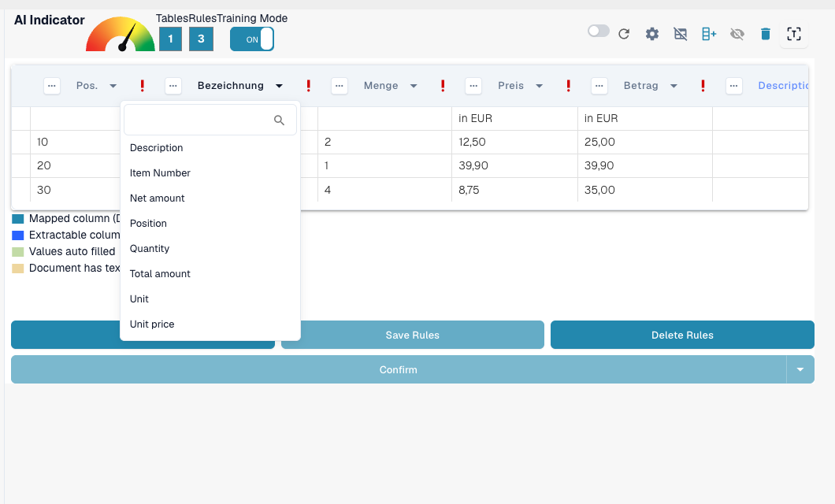Viewport: 835px width, 504px height.
Task: Focus the search field in the dropdown
Action: 210,120
